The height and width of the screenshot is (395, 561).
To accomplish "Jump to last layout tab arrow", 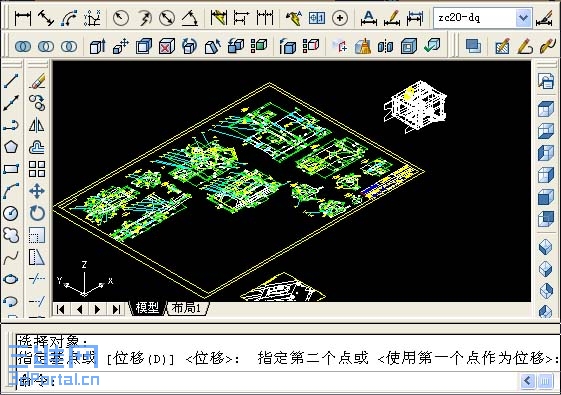I will tap(116, 309).
